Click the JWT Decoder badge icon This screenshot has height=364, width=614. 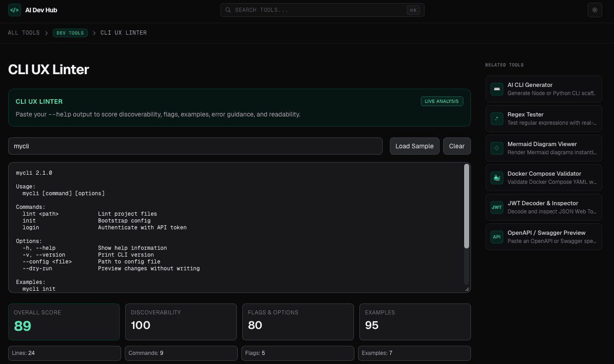[x=496, y=207]
